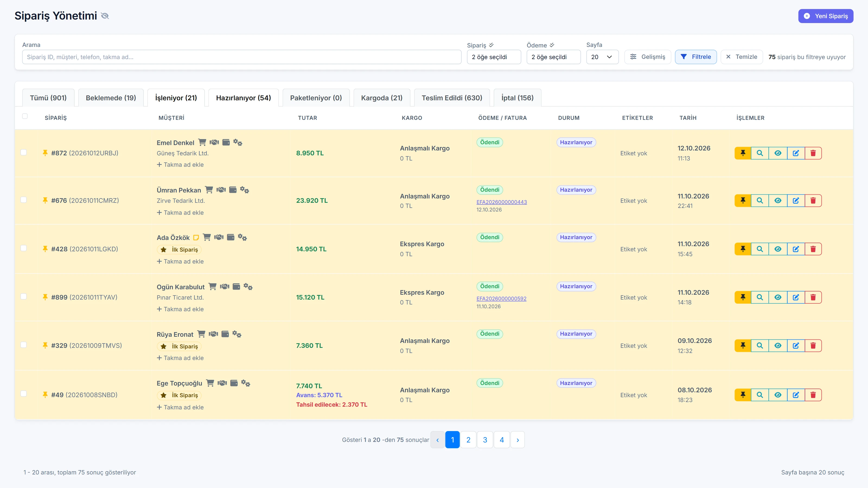Open the İptal (156) tab
The width and height of the screenshot is (868, 488).
coord(518,98)
